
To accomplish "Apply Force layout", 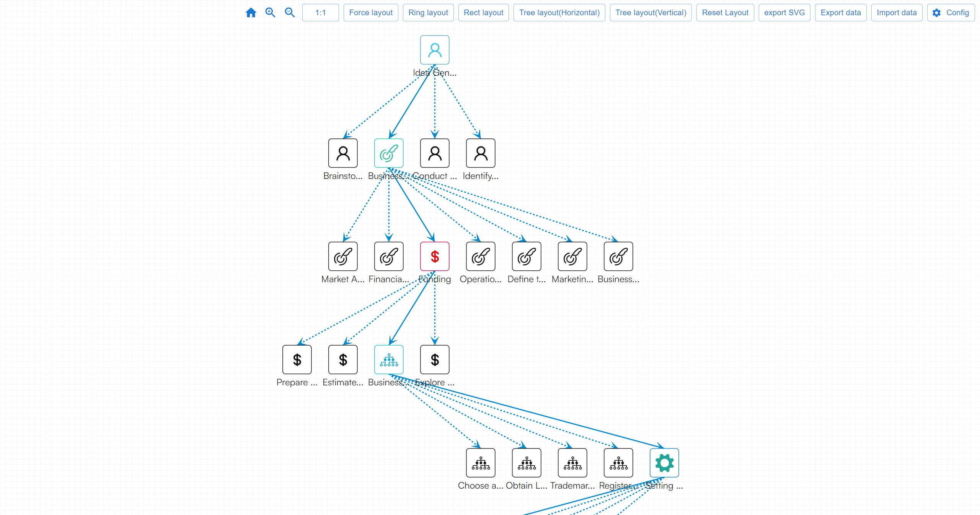I will [x=370, y=13].
